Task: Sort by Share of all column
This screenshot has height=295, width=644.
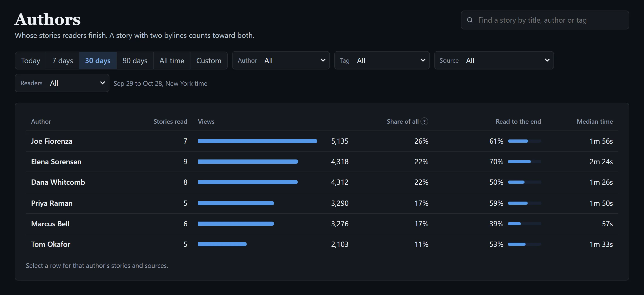Action: 402,121
